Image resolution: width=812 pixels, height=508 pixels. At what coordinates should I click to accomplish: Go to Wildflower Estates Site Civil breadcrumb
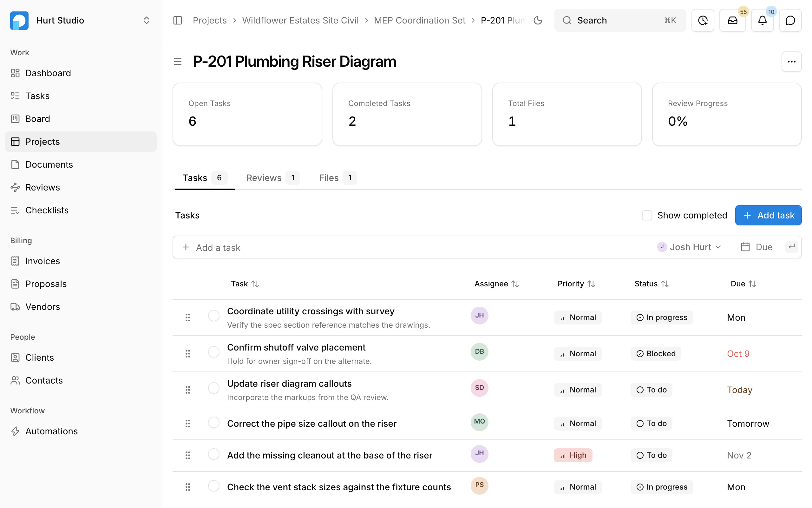click(x=300, y=20)
